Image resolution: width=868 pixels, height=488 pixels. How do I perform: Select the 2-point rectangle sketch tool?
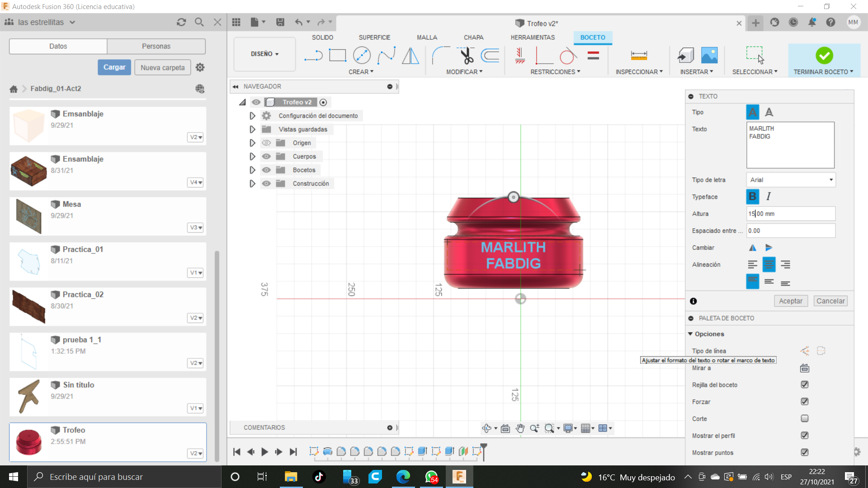coord(337,56)
